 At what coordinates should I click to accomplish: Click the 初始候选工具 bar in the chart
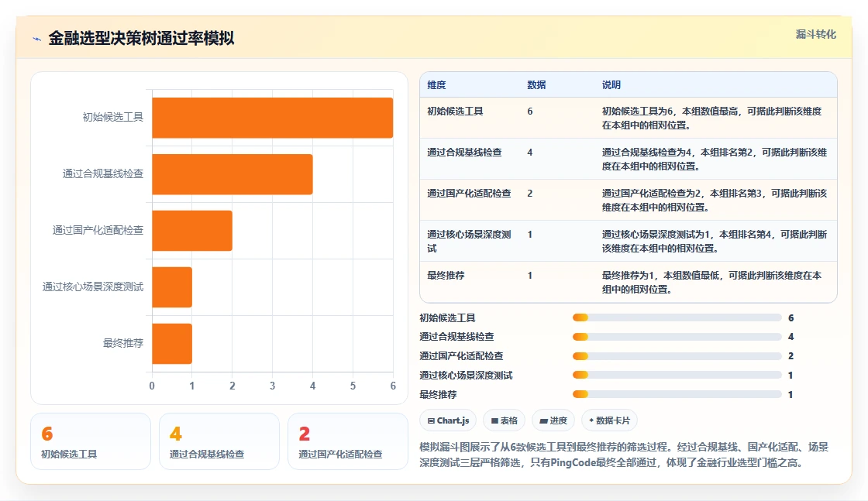tap(272, 118)
